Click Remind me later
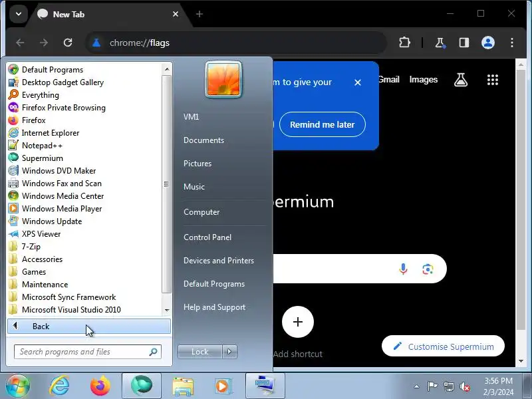Viewport: 532px width, 399px height. pos(323,124)
